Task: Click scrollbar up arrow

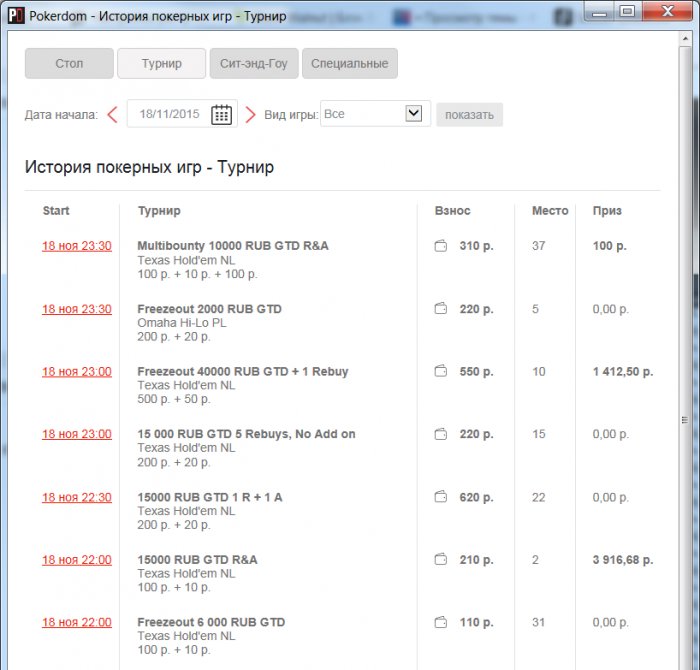Action: pyautogui.click(x=685, y=39)
